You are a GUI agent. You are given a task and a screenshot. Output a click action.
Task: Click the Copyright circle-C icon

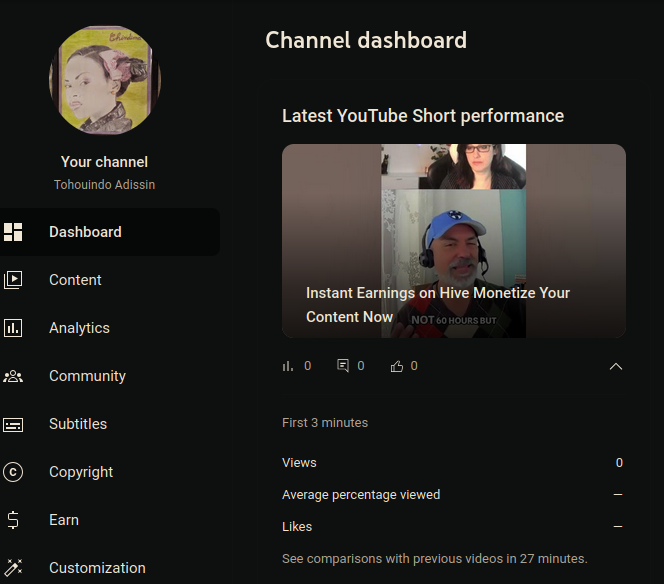click(13, 472)
